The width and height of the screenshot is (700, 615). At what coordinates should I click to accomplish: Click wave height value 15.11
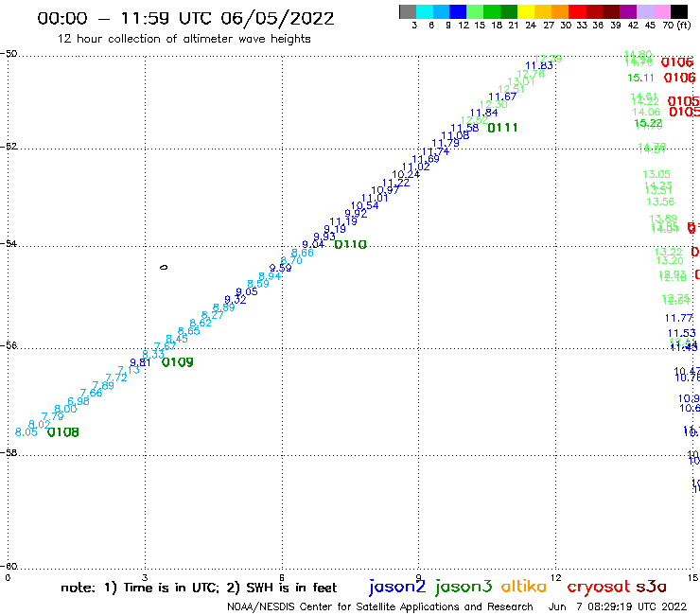(640, 78)
